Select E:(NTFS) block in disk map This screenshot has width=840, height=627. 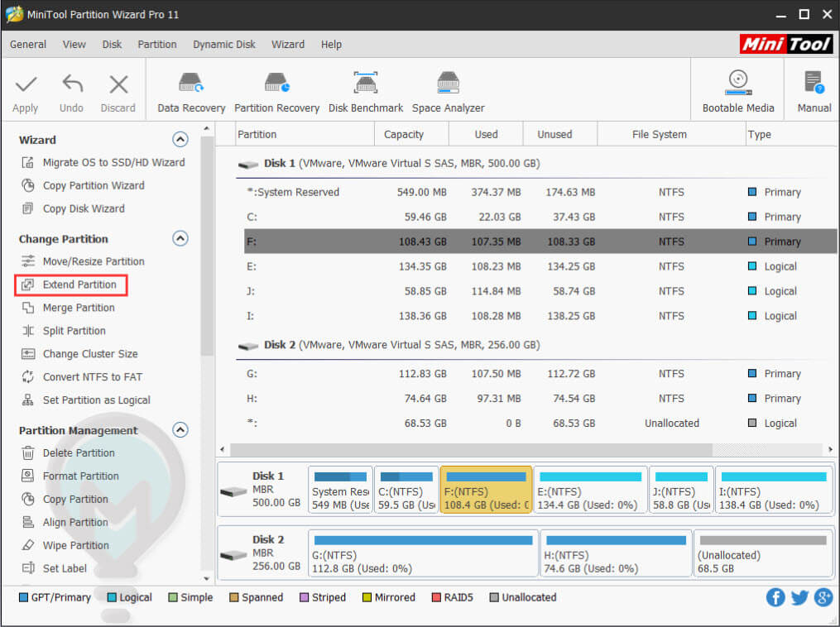tap(590, 490)
